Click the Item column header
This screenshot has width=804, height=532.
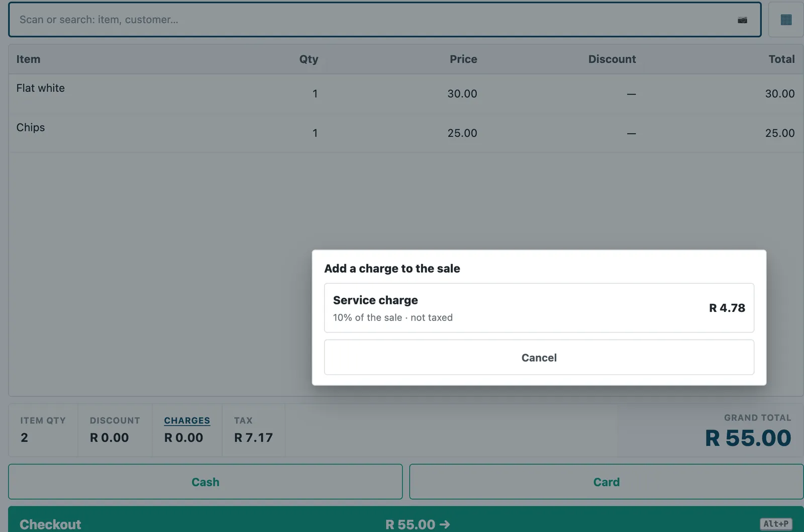tap(28, 59)
